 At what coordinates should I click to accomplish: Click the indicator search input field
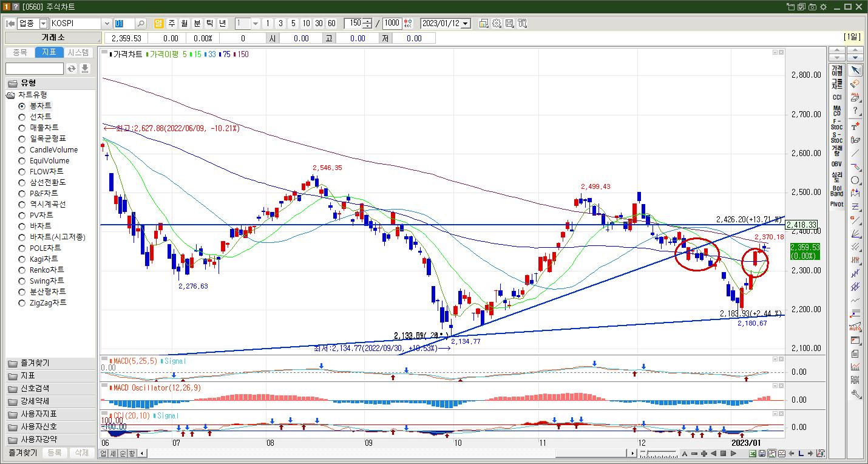pos(35,69)
